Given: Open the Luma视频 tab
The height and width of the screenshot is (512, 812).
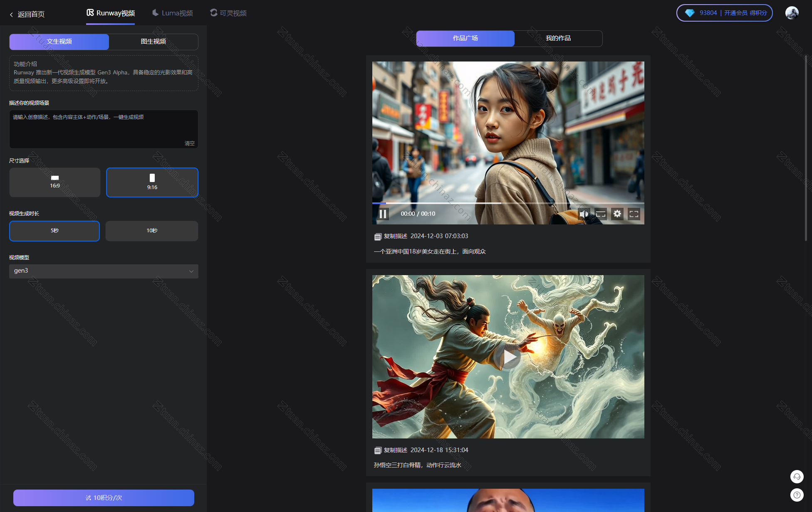Looking at the screenshot, I should [x=173, y=13].
